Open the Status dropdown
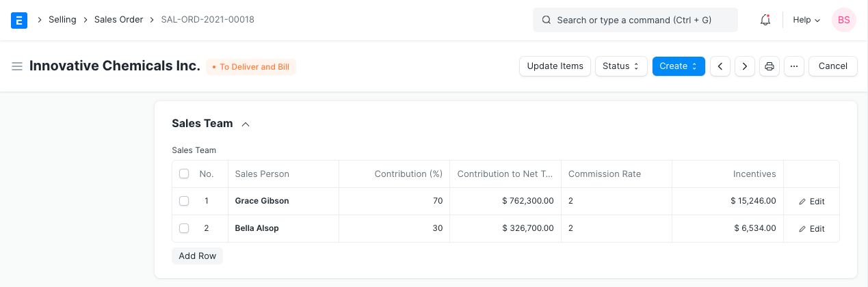 pyautogui.click(x=620, y=66)
